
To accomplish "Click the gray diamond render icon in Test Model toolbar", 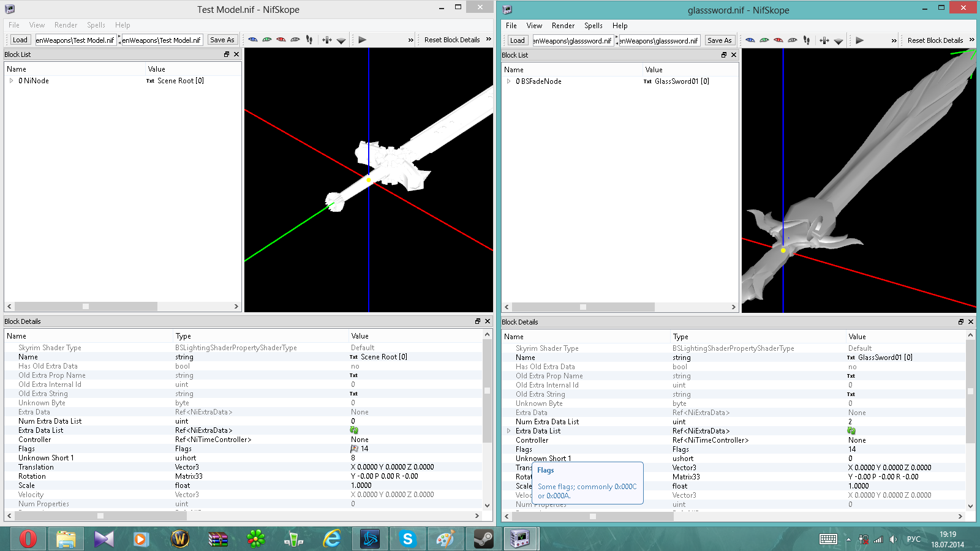I will click(x=341, y=40).
